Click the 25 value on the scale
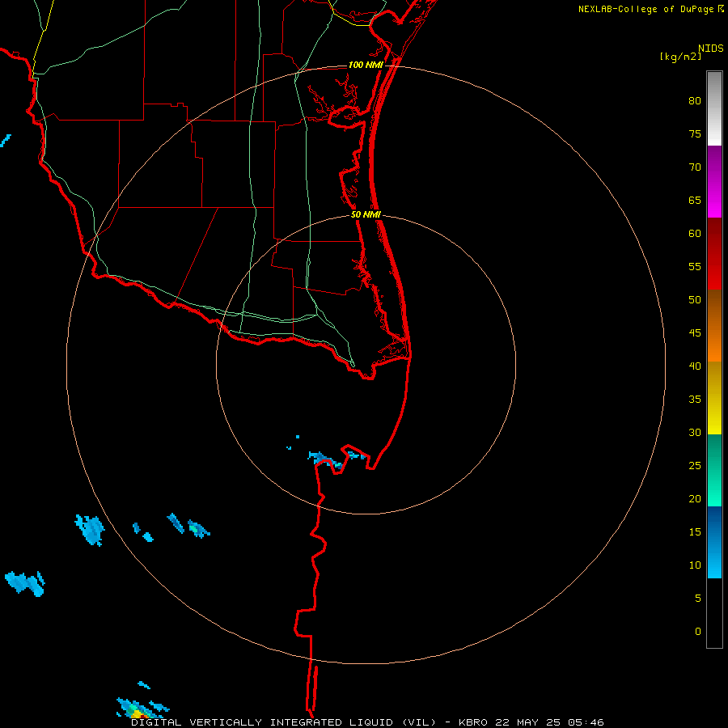 695,466
